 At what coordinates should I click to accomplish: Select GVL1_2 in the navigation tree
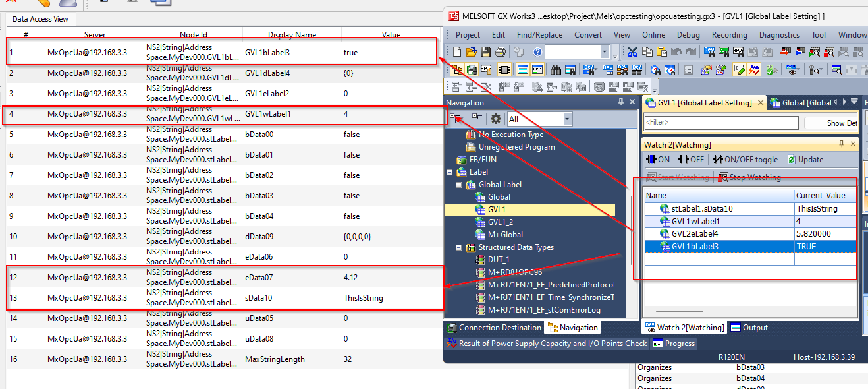point(500,222)
